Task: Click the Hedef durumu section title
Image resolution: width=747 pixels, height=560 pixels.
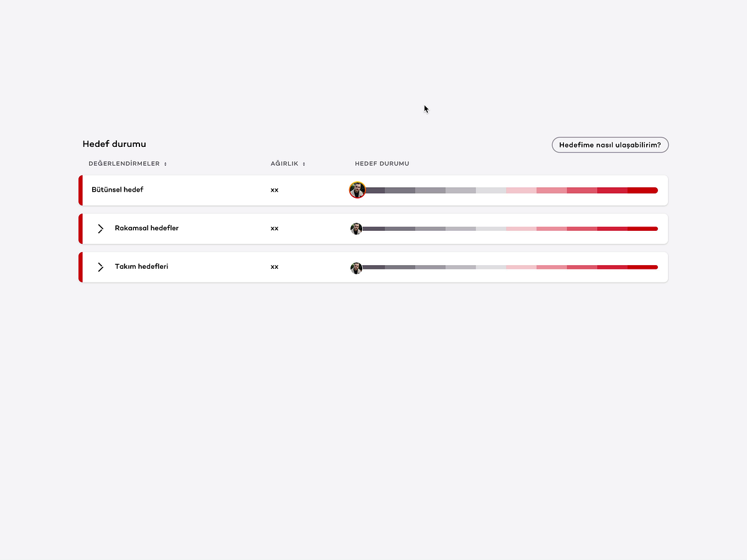Action: click(x=115, y=144)
